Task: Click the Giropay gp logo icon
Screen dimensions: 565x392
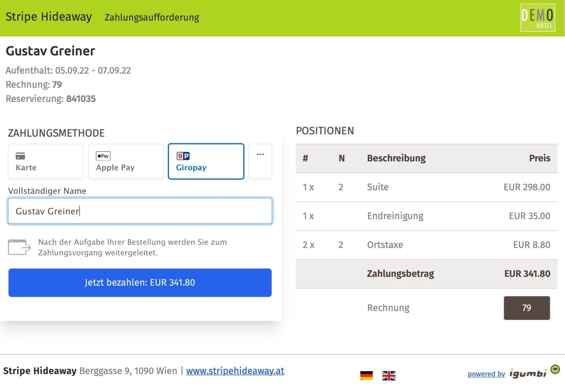Action: click(183, 156)
